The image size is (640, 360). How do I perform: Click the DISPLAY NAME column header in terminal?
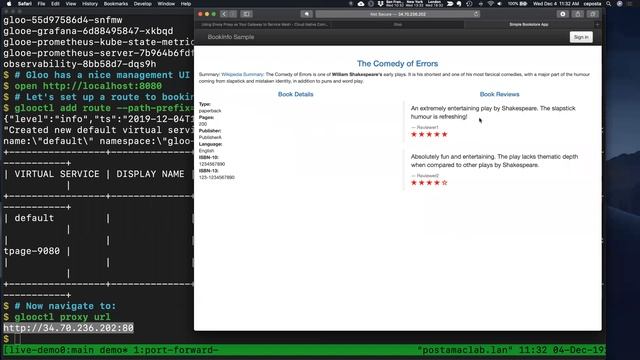pyautogui.click(x=150, y=174)
